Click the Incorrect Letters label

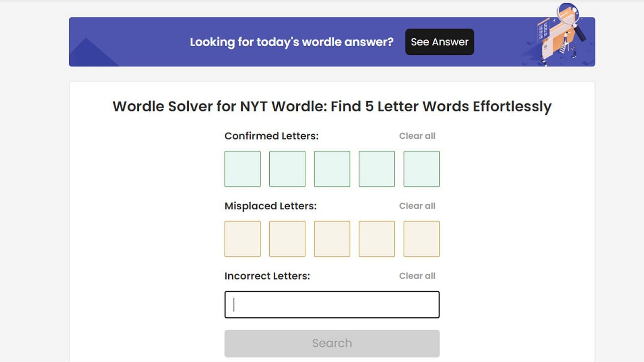(x=267, y=276)
